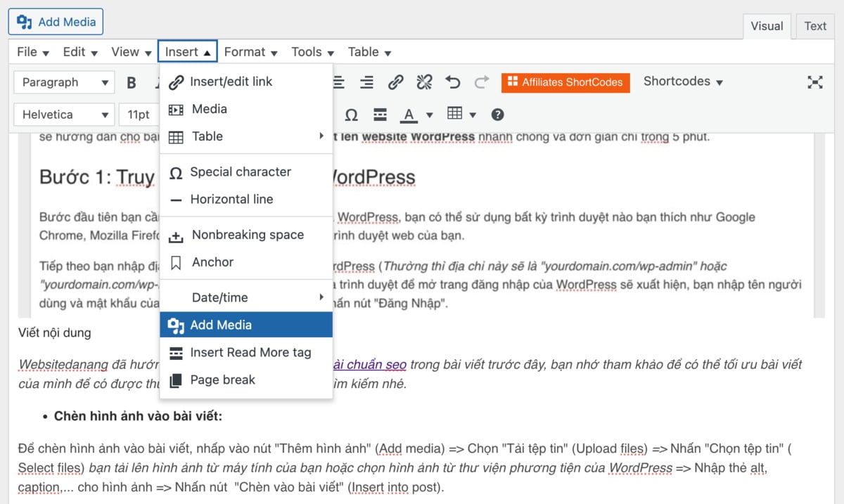The height and width of the screenshot is (504, 844).
Task: Click the paragraph starting 'Để chèn hình ảnh'
Action: pyautogui.click(x=406, y=467)
